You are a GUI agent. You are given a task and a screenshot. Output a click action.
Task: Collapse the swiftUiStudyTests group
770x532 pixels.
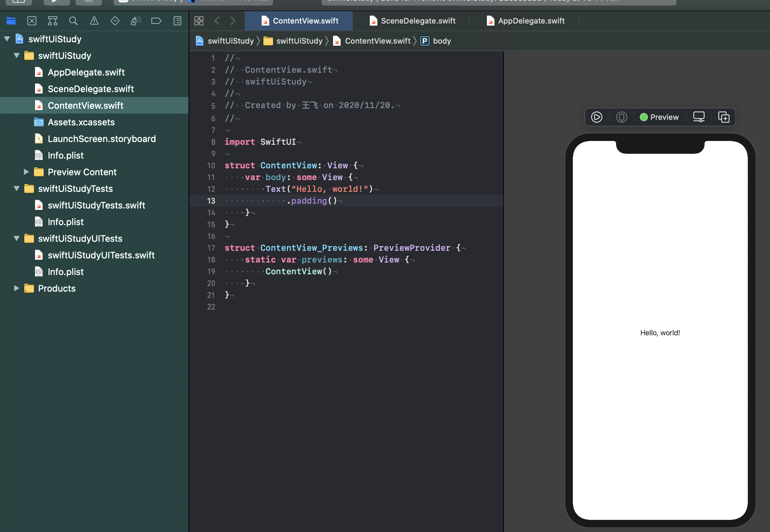17,188
